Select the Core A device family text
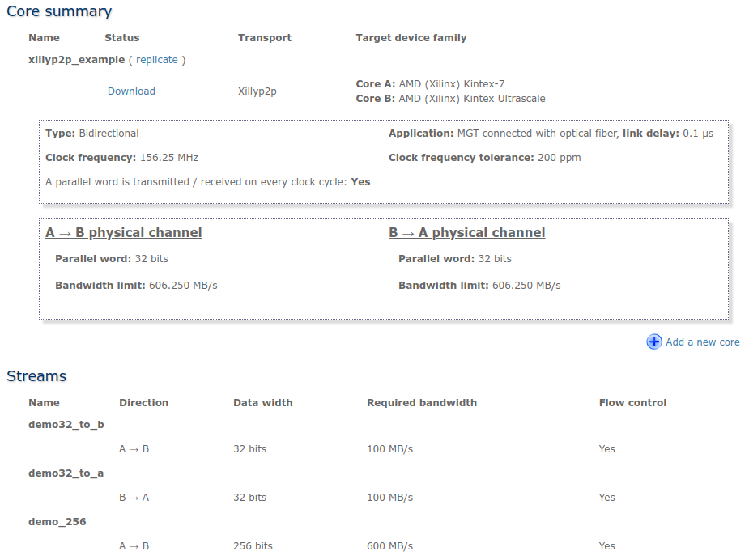Screen dimensions: 749x560 (x=449, y=83)
